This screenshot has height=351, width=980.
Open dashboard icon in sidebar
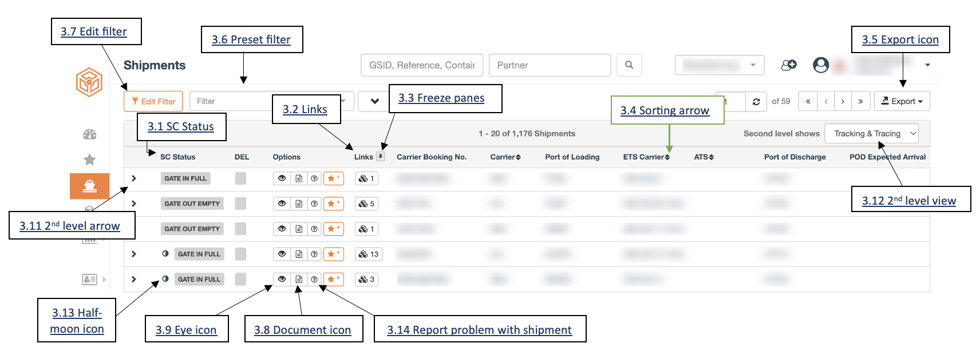point(90,134)
